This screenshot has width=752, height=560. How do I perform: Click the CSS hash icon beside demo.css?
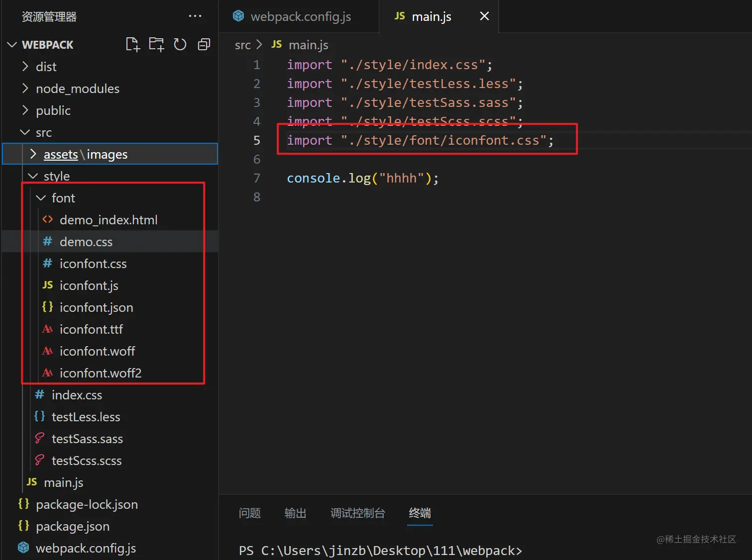(48, 241)
